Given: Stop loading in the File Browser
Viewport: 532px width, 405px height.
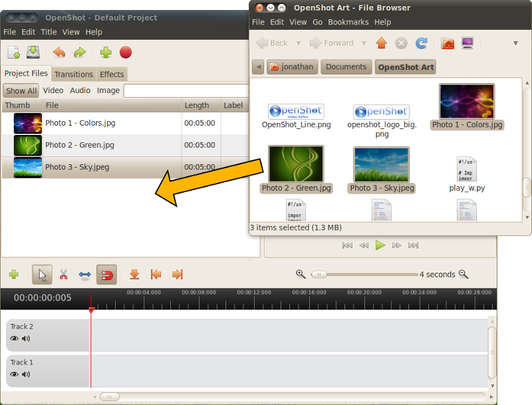Looking at the screenshot, I should (401, 43).
